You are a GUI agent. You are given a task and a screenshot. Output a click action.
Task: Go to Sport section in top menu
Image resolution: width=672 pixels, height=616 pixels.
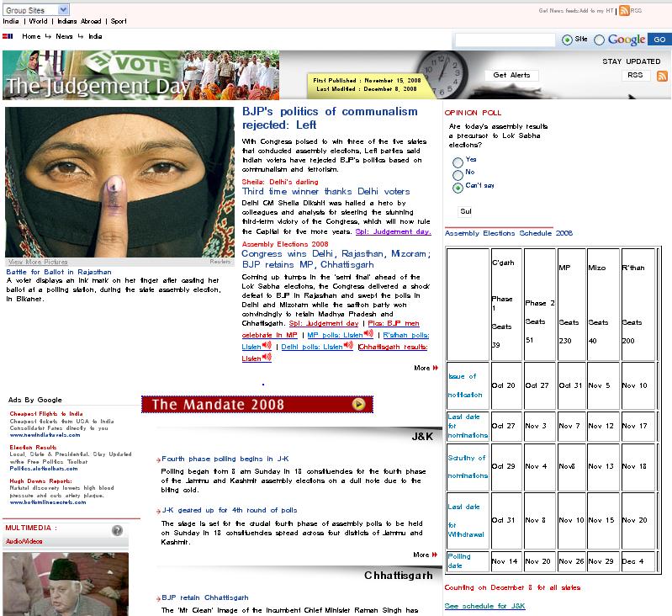pos(119,21)
